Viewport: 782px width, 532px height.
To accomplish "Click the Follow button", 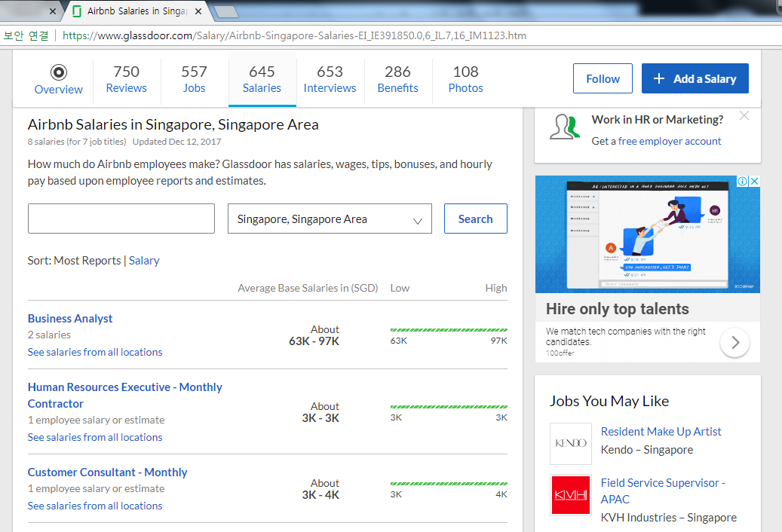I will tap(603, 78).
